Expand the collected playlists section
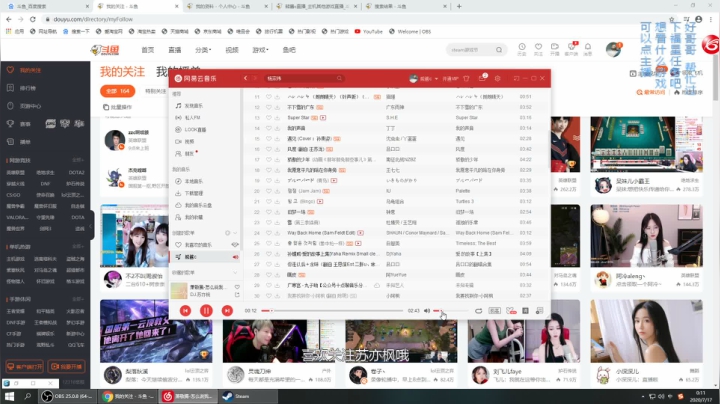Image resolution: width=720 pixels, height=404 pixels. click(235, 272)
